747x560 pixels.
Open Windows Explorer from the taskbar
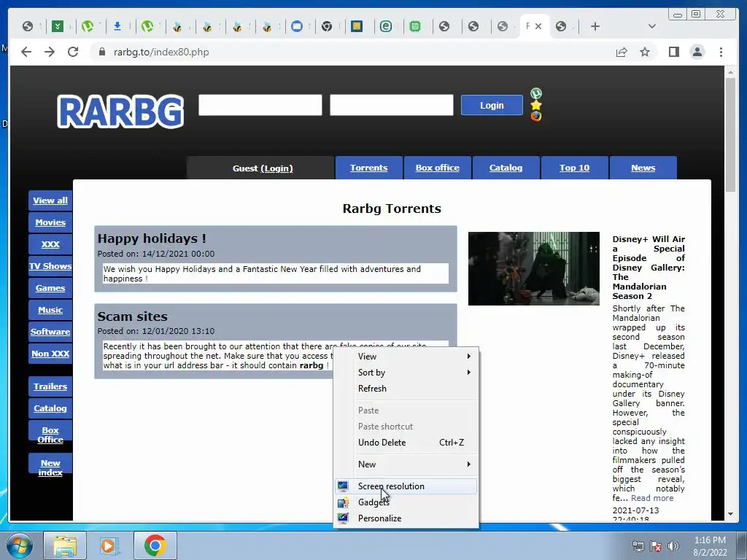(65, 545)
